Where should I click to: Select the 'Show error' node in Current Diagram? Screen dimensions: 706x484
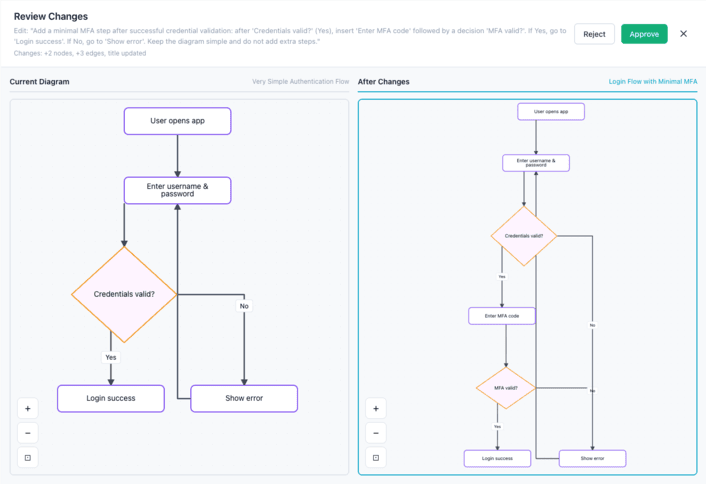click(x=243, y=398)
